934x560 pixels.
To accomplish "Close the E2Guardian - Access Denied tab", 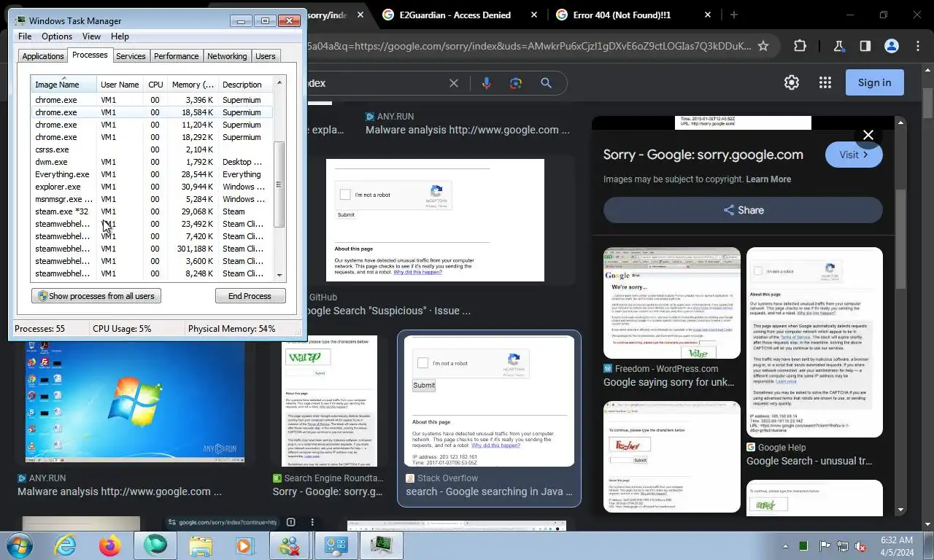I will click(534, 15).
